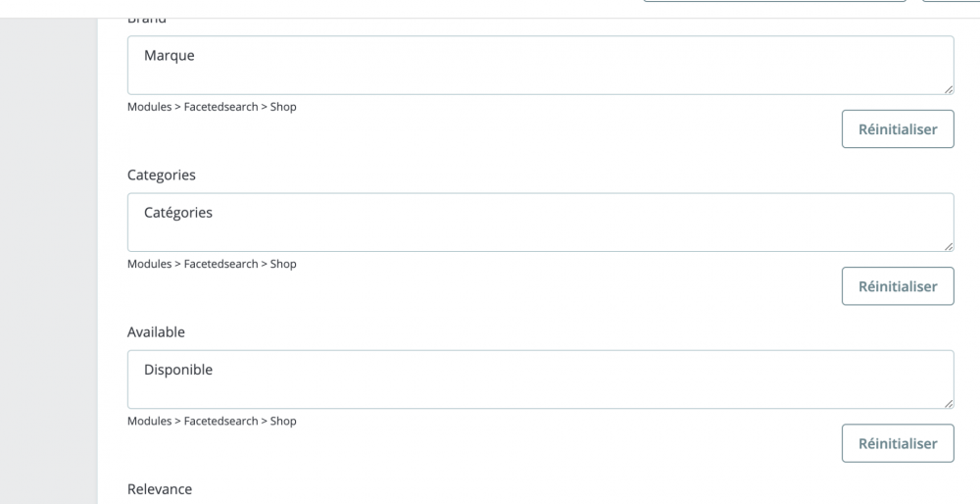Click the word Disponible inside third textarea

click(x=178, y=370)
